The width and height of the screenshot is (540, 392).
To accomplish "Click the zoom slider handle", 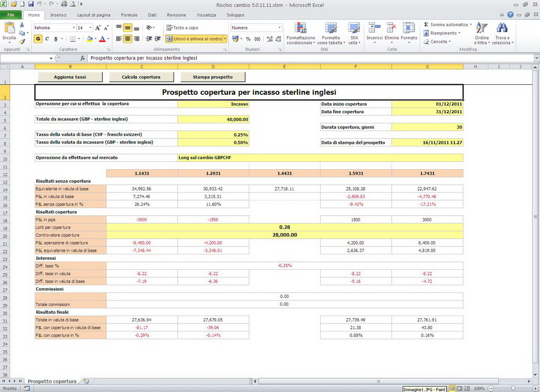I will [x=513, y=388].
